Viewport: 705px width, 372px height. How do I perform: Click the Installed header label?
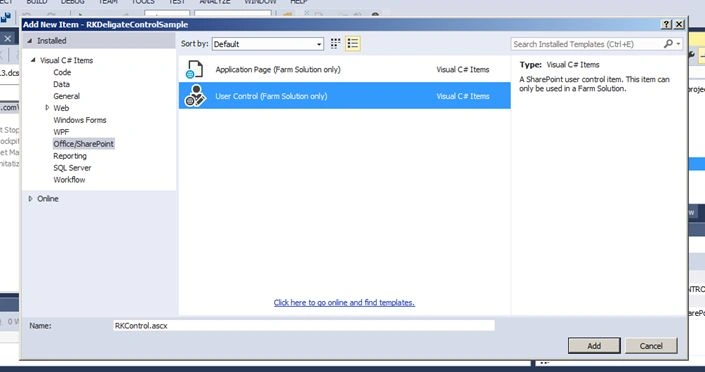[x=52, y=40]
